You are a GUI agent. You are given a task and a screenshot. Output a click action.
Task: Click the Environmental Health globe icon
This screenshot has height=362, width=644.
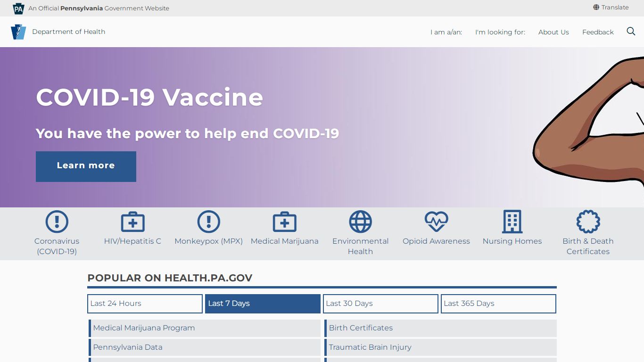pyautogui.click(x=361, y=222)
